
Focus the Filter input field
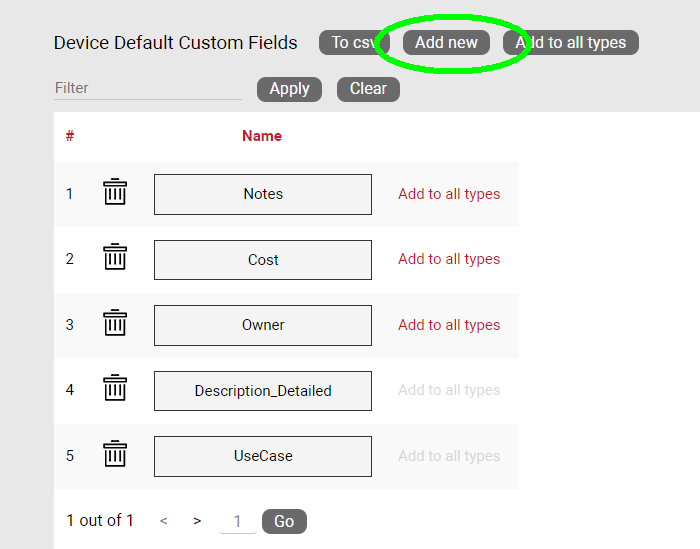(147, 88)
